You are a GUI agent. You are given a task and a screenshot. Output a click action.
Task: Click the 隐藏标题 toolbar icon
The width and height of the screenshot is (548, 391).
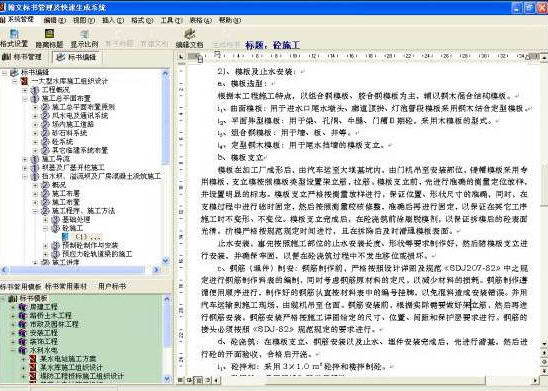click(49, 34)
